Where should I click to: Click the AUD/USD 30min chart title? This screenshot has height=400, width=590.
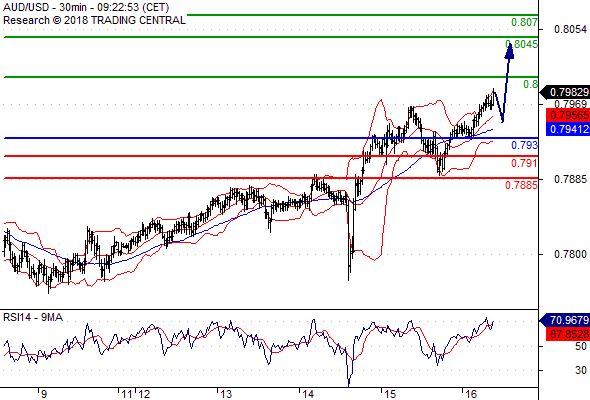(x=86, y=7)
